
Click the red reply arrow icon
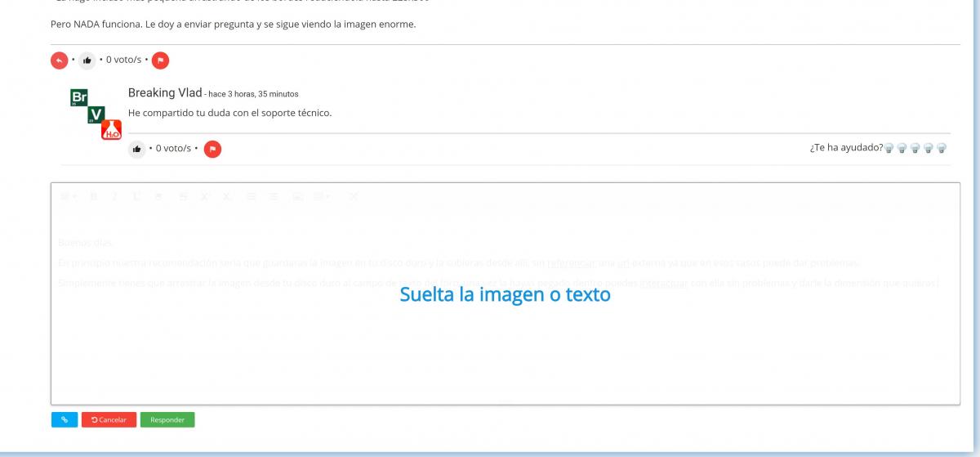[x=59, y=60]
